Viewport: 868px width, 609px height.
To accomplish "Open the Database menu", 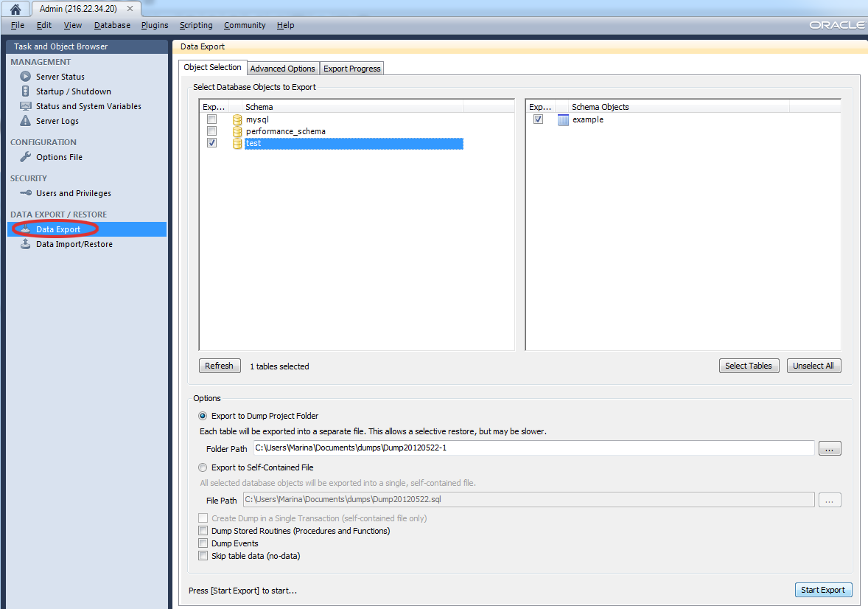I will click(x=112, y=25).
